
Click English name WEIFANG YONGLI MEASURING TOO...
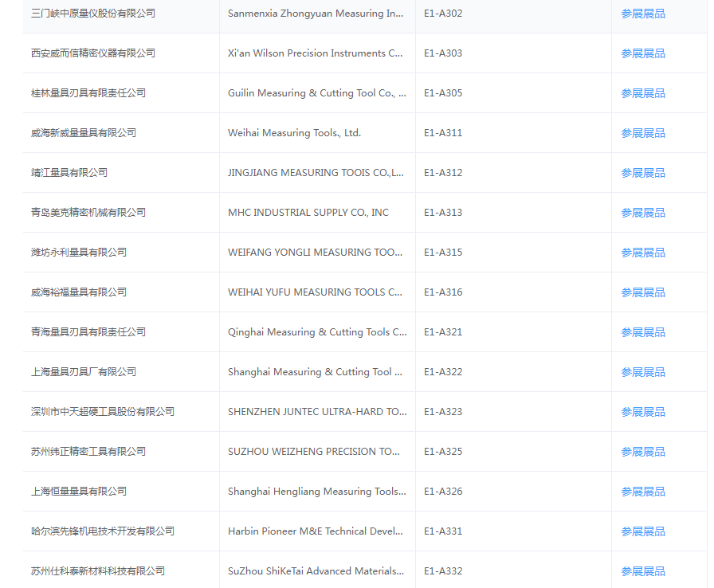click(x=315, y=252)
